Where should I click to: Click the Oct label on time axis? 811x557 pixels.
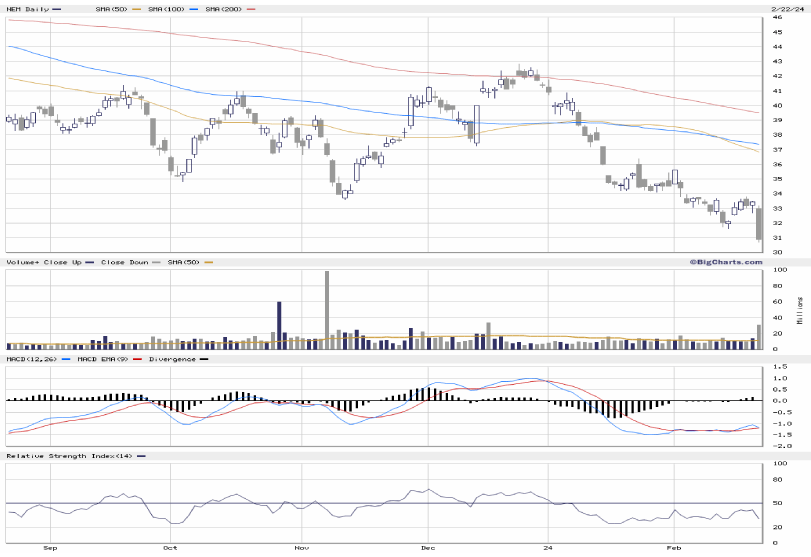tap(170, 548)
